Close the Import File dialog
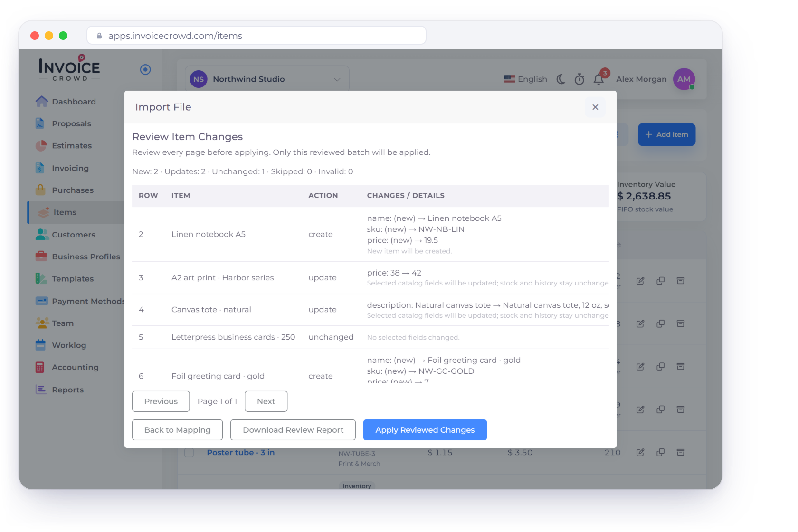Screen dimensions: 798x532 click(x=595, y=107)
